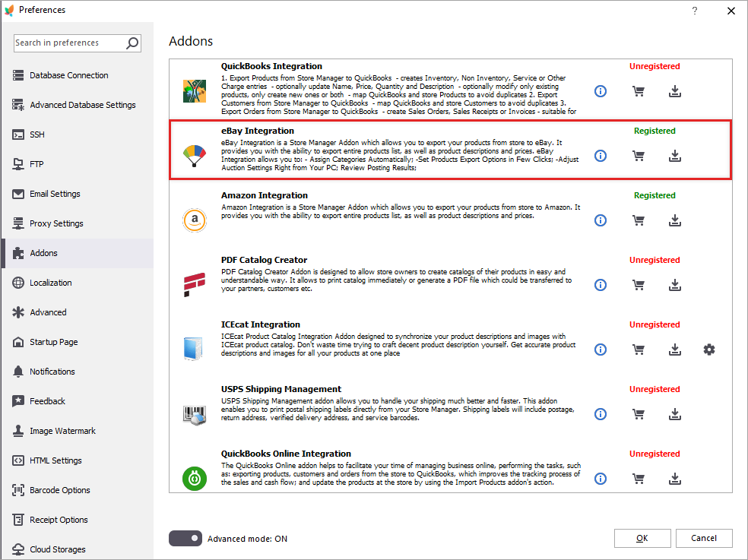Click cart icon for QuickBooks Integration
This screenshot has width=748, height=560.
pos(639,91)
